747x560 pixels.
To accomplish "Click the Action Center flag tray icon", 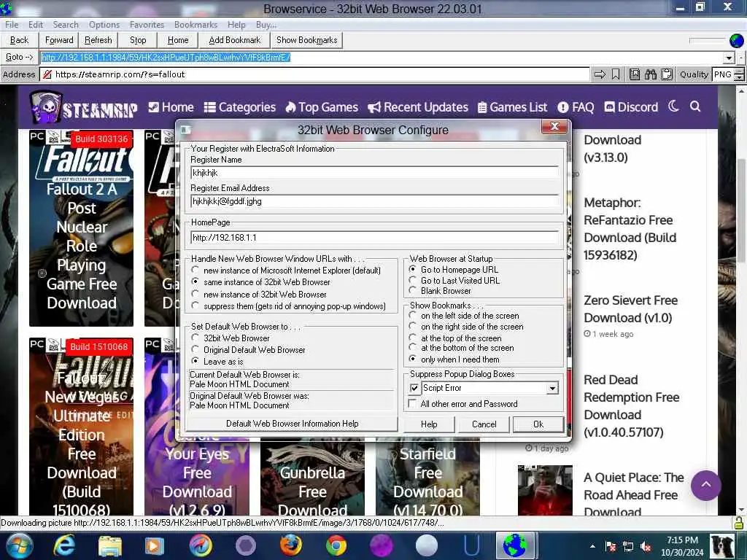I will click(x=611, y=547).
